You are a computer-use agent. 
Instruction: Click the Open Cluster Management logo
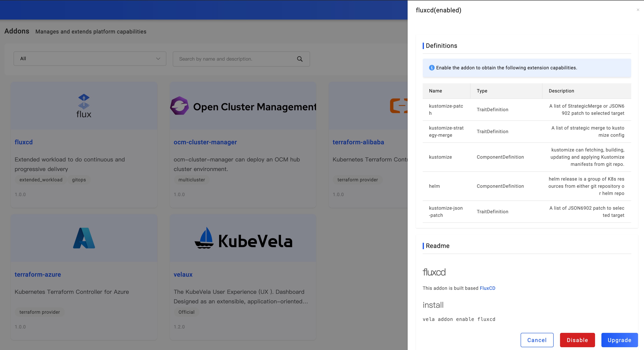(243, 106)
